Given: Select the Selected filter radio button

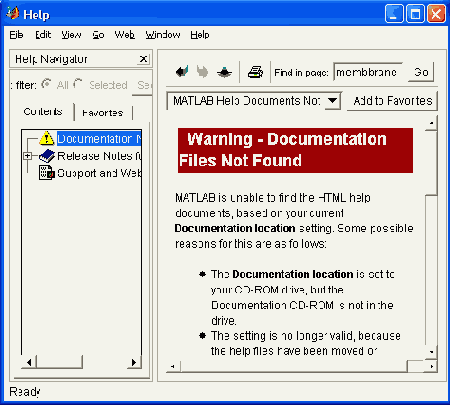Looking at the screenshot, I should (x=78, y=84).
